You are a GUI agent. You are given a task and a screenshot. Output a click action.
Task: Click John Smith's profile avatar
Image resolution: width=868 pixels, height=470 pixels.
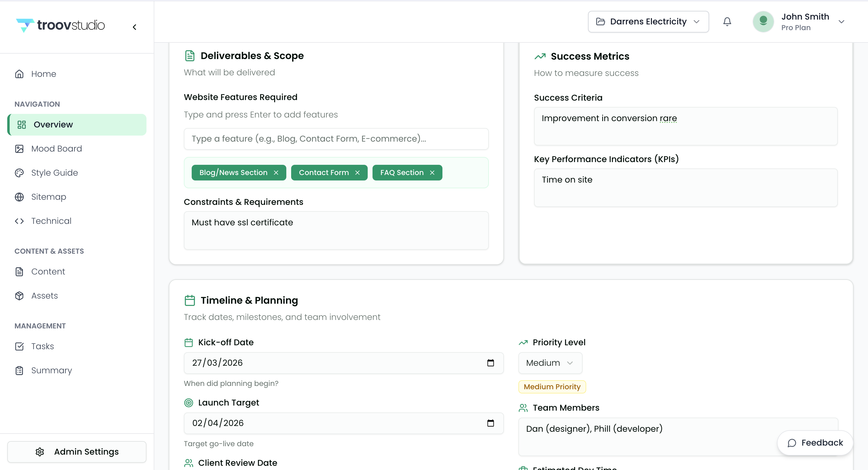(763, 22)
